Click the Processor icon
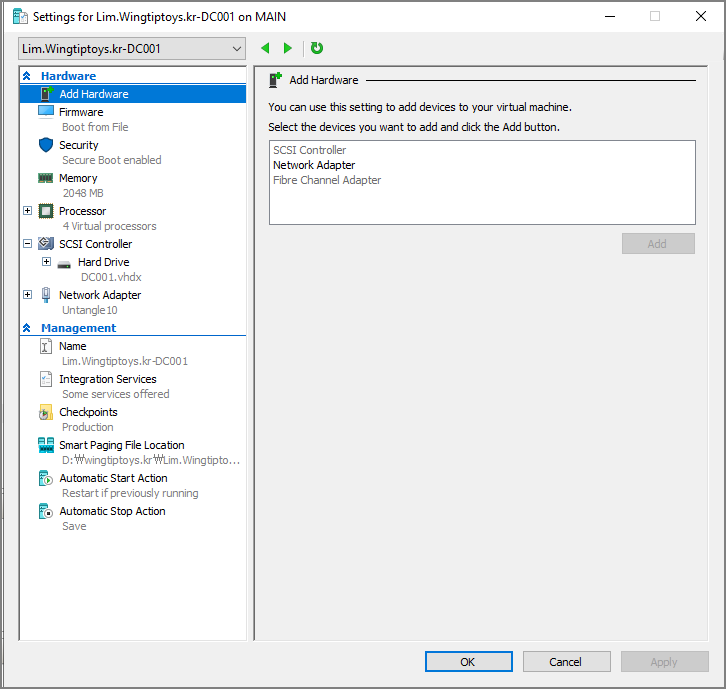The image size is (726, 689). (x=46, y=211)
